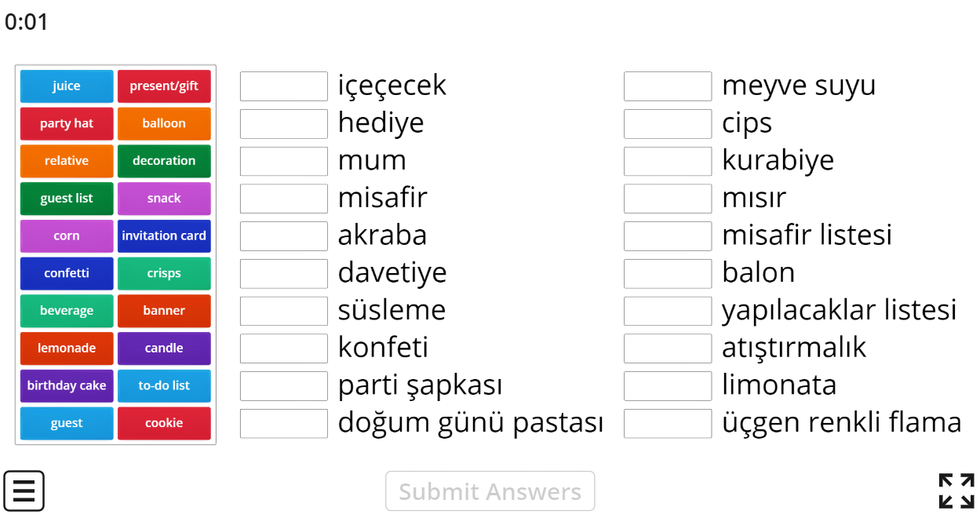Select the box beside 'üçgen renkli flama'
Viewport: 980px width, 518px height.
pyautogui.click(x=666, y=423)
